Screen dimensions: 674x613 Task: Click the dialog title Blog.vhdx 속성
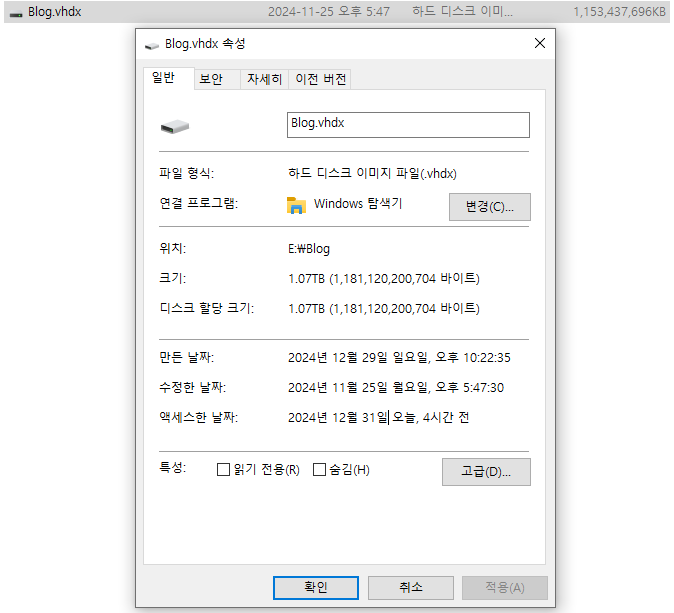point(205,44)
